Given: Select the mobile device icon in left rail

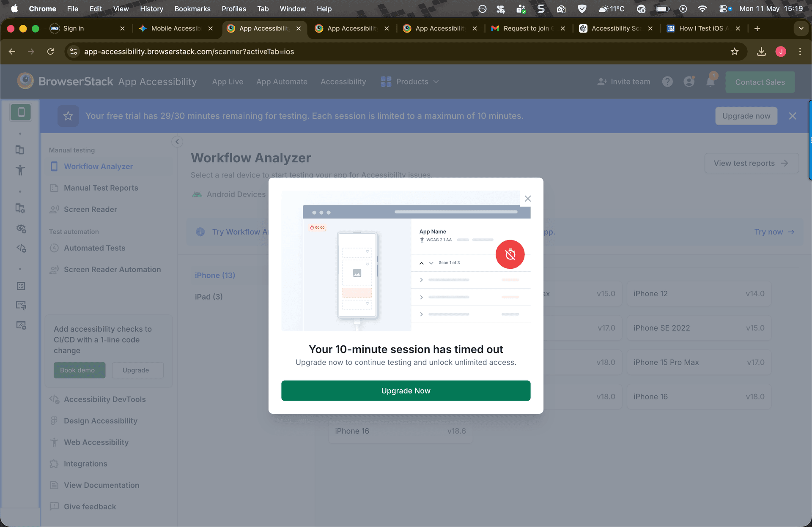Looking at the screenshot, I should point(21,112).
